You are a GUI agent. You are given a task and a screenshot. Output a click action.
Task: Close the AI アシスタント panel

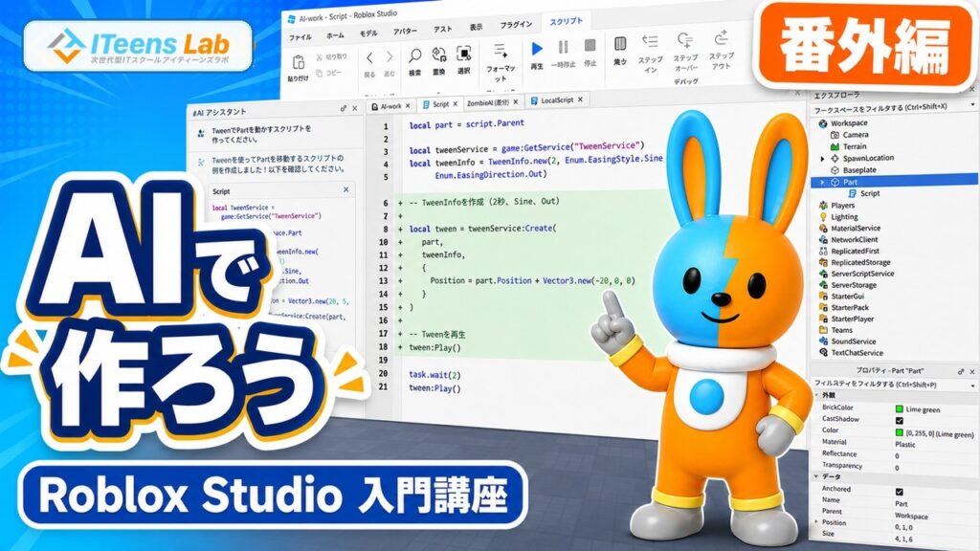point(355,108)
